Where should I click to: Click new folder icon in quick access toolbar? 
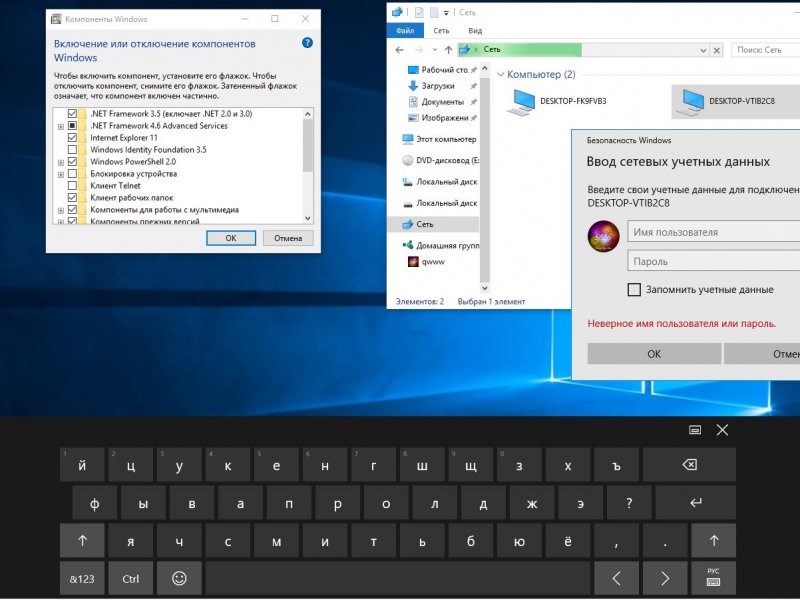pyautogui.click(x=434, y=13)
